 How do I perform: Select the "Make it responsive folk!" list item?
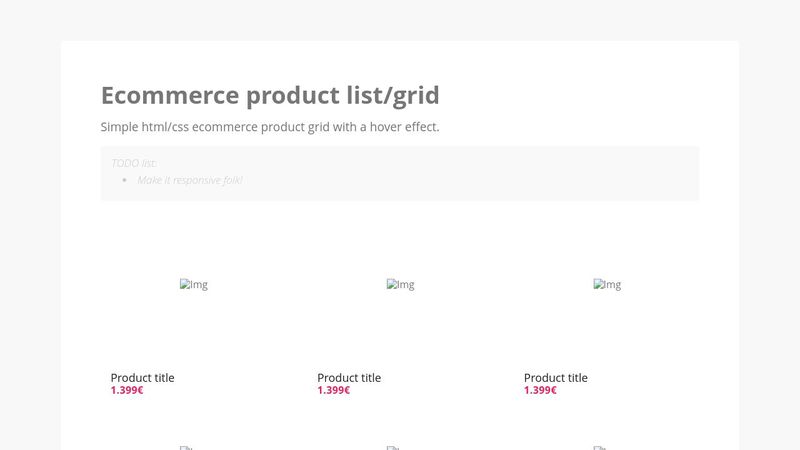tap(190, 180)
